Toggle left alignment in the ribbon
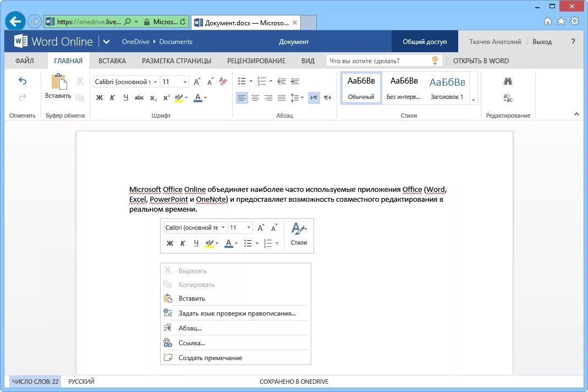This screenshot has width=588, height=392. 242,98
